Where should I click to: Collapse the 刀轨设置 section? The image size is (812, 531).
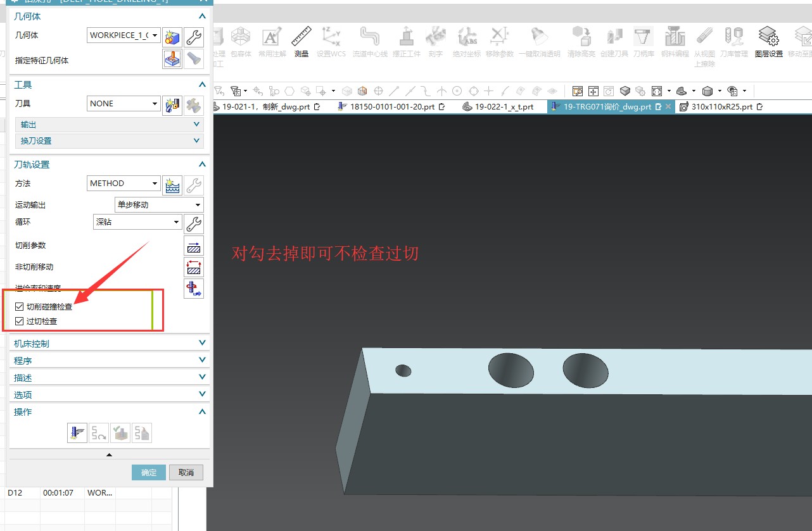202,165
